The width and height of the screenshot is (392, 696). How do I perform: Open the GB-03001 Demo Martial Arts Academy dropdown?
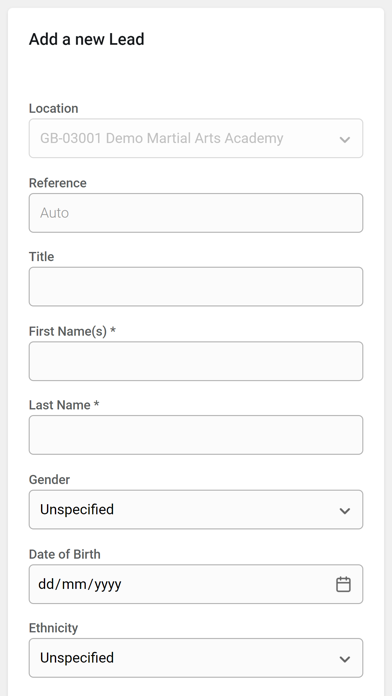[x=196, y=138]
